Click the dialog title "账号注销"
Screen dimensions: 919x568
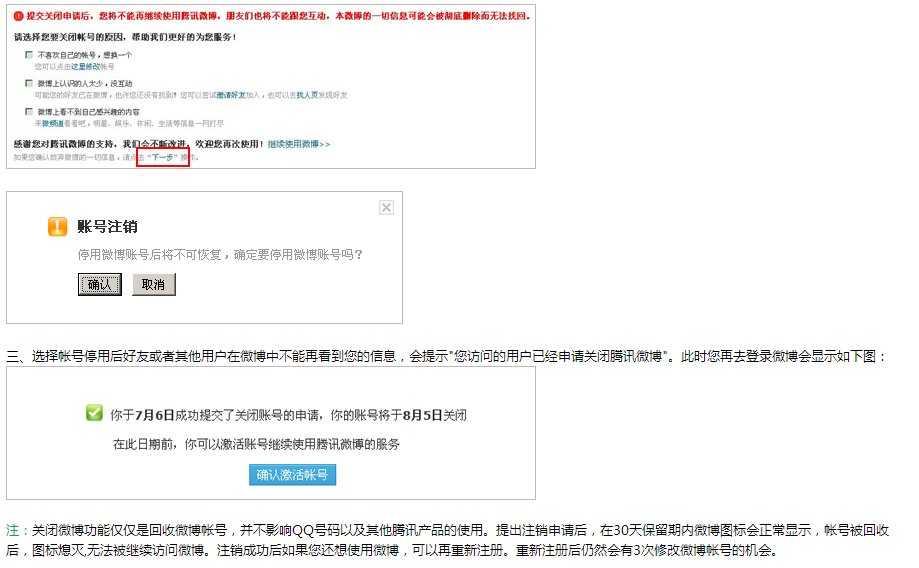point(107,226)
